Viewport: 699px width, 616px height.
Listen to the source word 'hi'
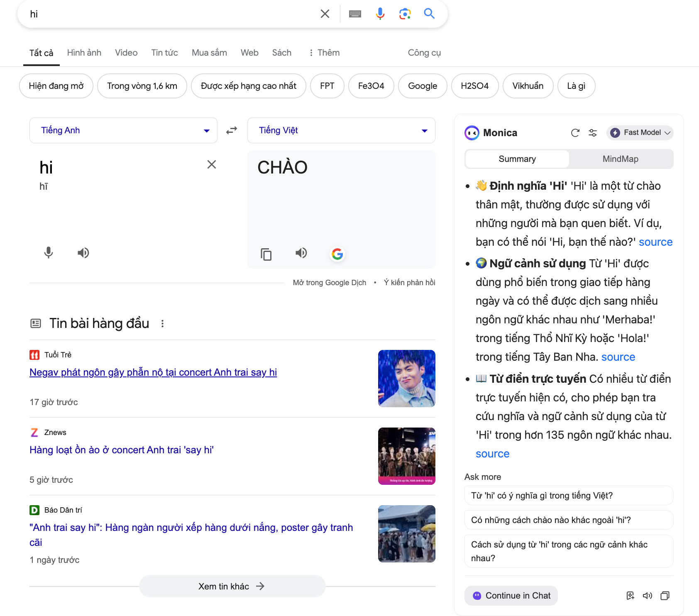(83, 252)
